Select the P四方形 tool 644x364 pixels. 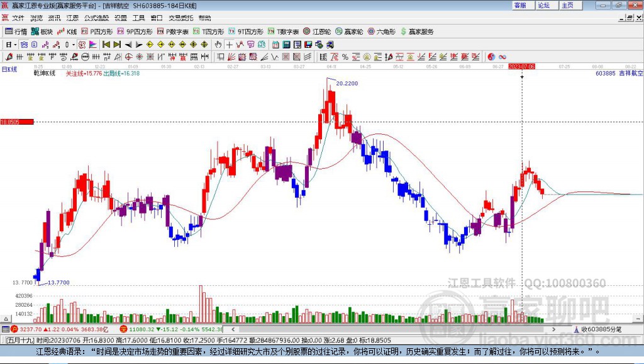tap(97, 31)
